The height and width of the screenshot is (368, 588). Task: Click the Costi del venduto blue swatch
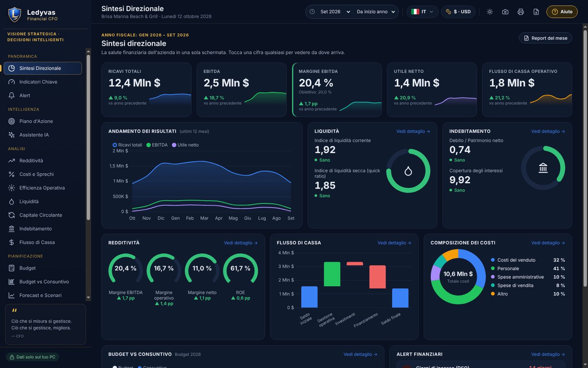click(x=493, y=260)
